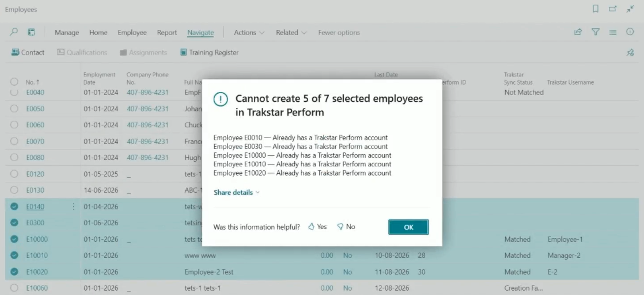Click the phone number in the E0060 row
Screen dimensions: 644x295
point(148,125)
